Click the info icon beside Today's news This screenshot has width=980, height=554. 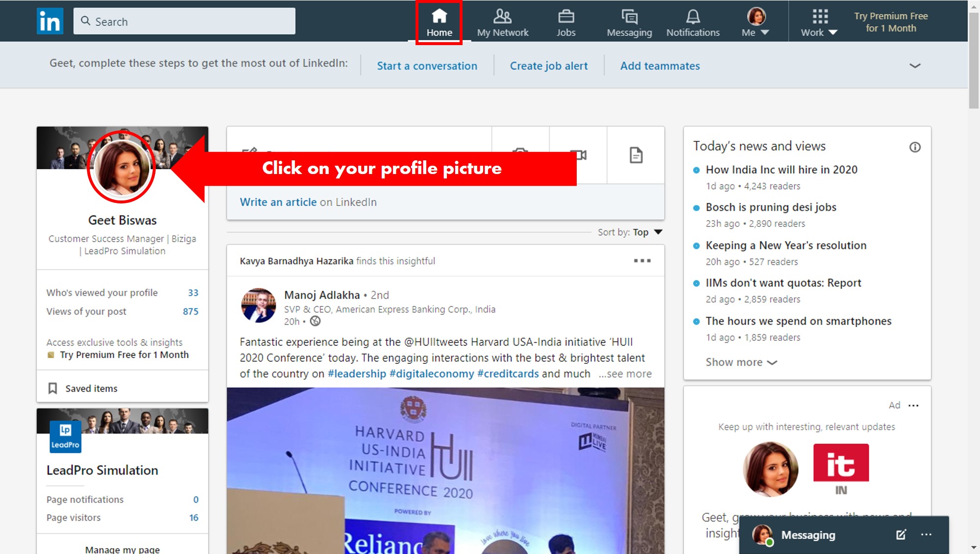(915, 147)
